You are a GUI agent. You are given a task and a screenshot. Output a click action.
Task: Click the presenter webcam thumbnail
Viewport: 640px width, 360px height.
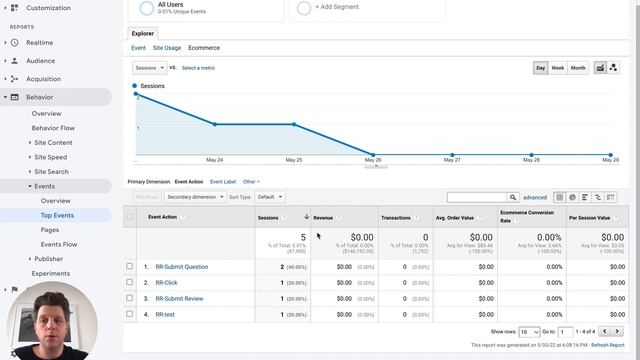(52, 321)
